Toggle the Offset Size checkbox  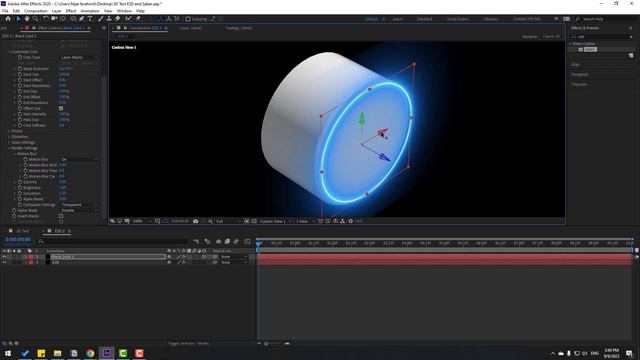[x=61, y=109]
